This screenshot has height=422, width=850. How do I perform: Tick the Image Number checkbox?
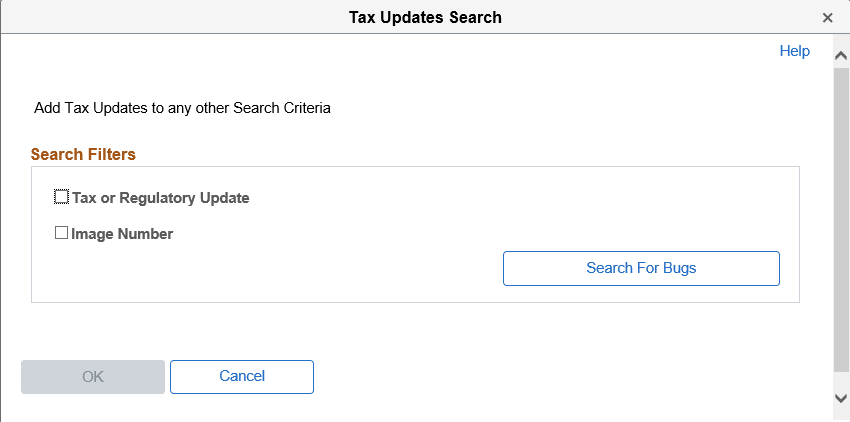[x=62, y=233]
